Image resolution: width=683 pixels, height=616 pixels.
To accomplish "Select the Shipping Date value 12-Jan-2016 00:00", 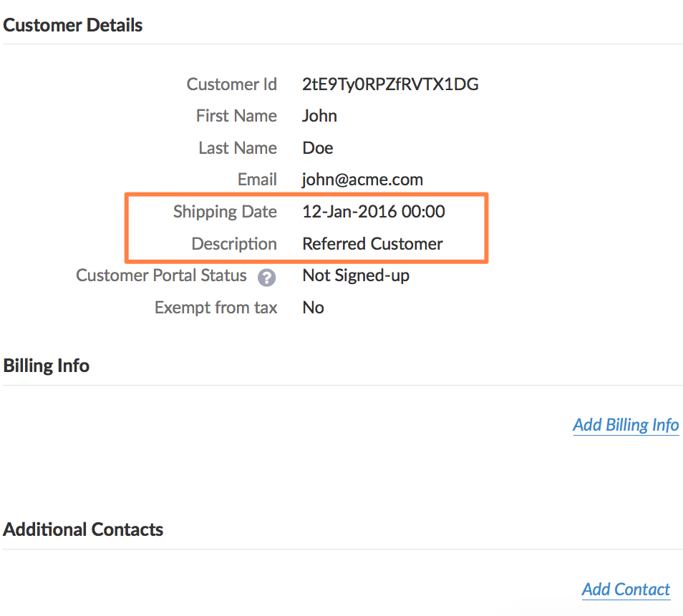I will click(x=373, y=212).
